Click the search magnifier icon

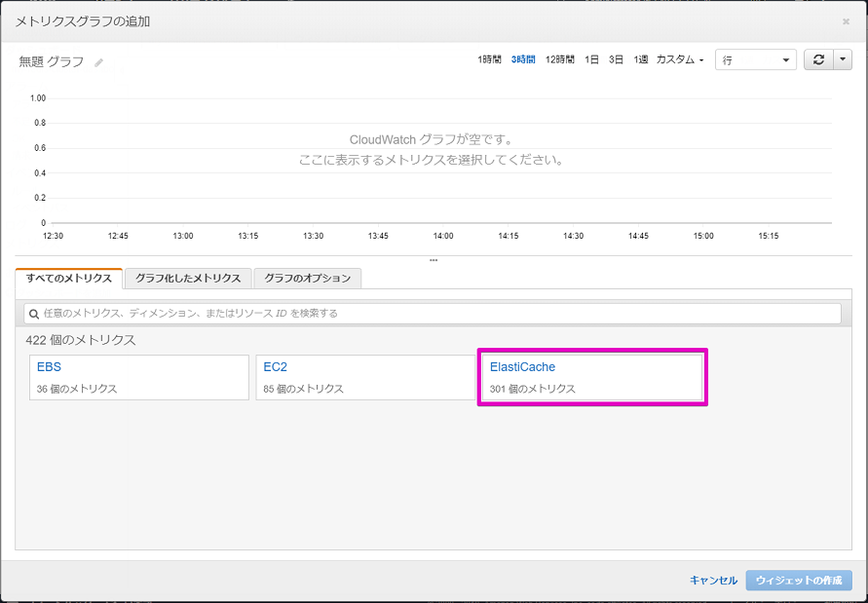click(x=34, y=314)
